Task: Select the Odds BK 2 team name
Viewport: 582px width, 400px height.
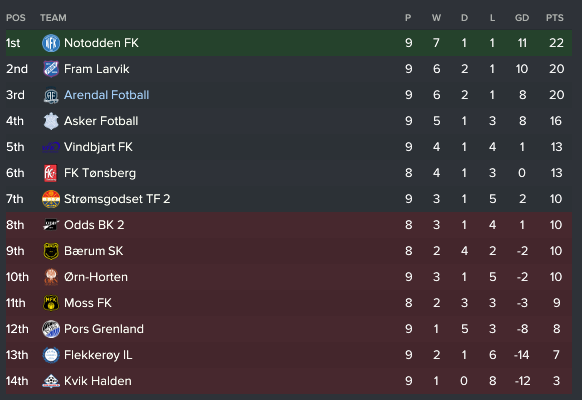Action: point(94,225)
